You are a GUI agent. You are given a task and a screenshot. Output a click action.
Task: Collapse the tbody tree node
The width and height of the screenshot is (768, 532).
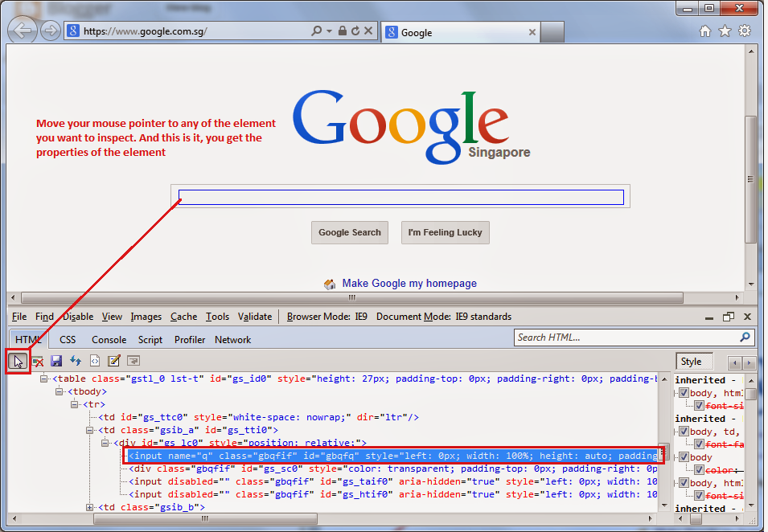click(60, 391)
